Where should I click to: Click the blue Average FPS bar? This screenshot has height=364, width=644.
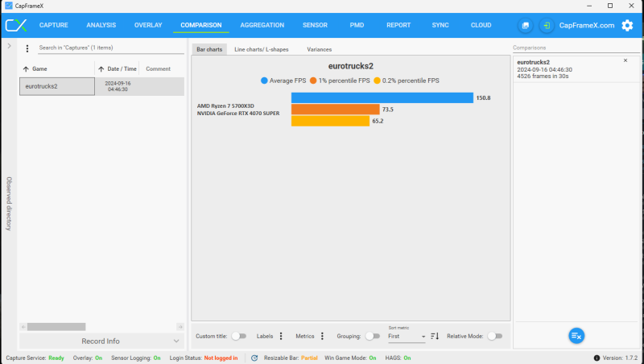click(382, 97)
